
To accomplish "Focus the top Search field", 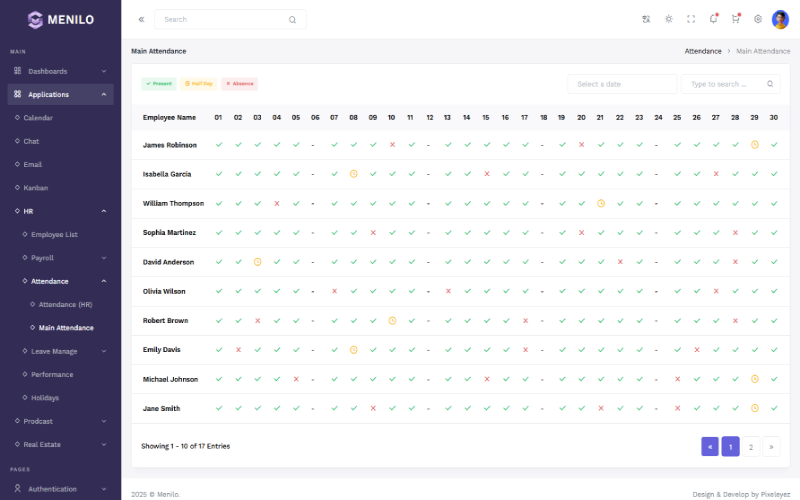I will coord(230,19).
